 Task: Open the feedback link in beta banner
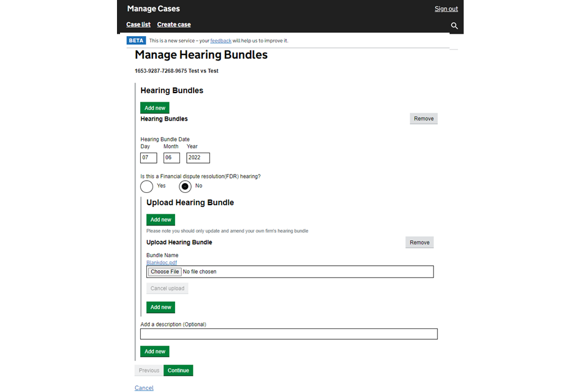[221, 41]
